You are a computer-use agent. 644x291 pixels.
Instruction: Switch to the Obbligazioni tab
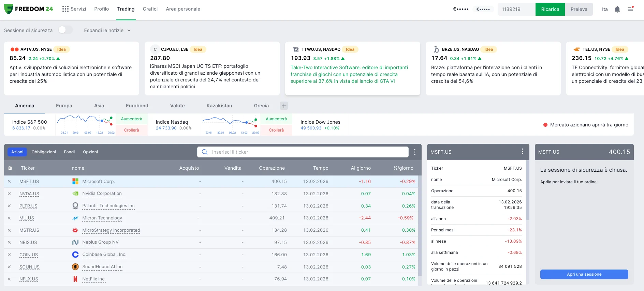point(44,152)
